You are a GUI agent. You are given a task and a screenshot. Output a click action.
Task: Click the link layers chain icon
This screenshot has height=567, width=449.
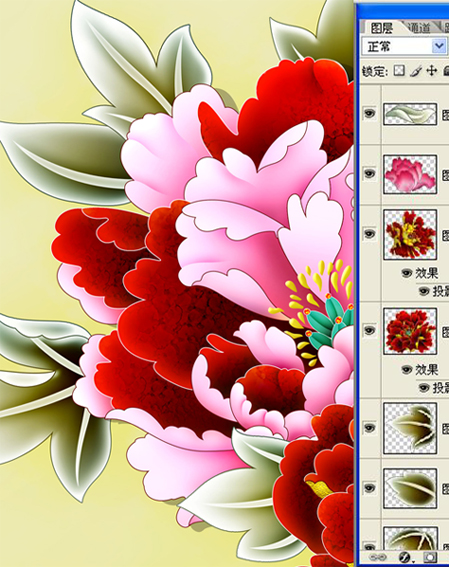(x=378, y=557)
